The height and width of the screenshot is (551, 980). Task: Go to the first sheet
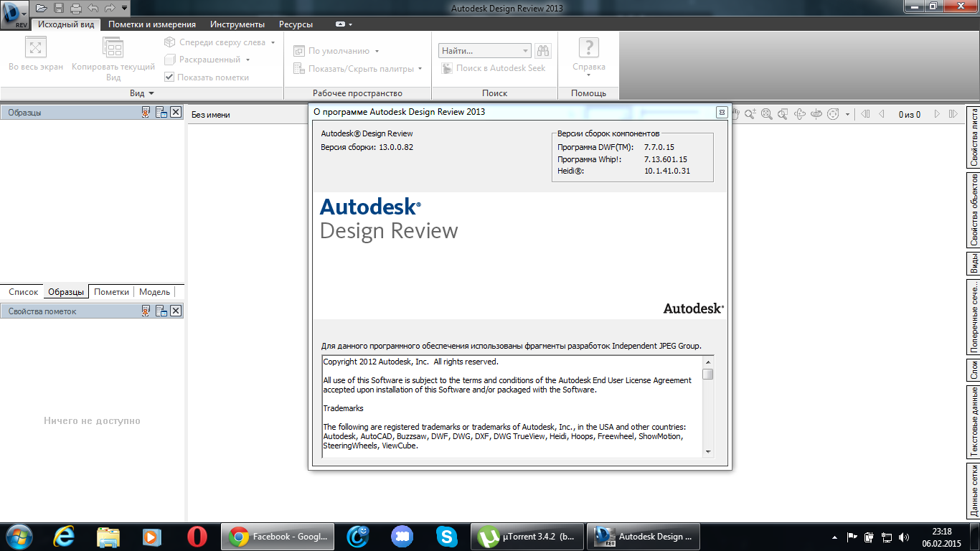point(865,113)
